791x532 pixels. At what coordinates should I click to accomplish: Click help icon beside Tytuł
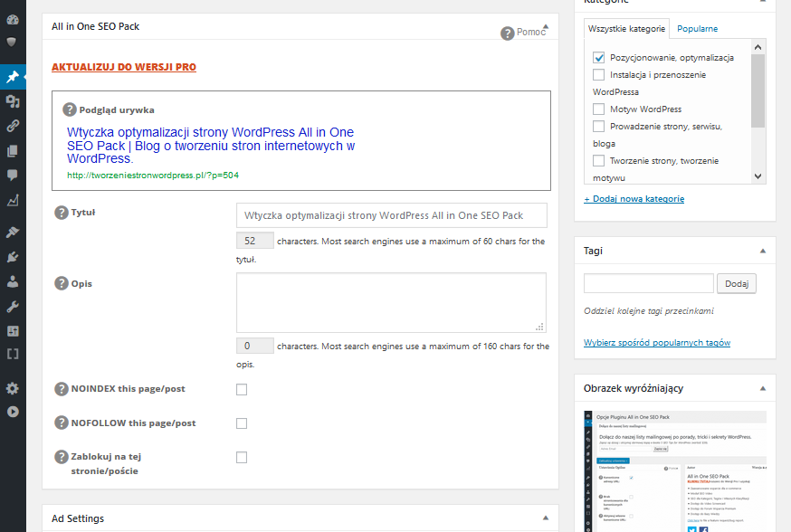click(x=61, y=213)
